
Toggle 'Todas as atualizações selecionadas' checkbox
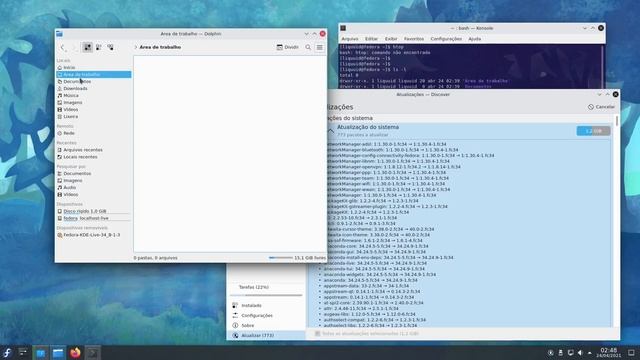pos(318,333)
